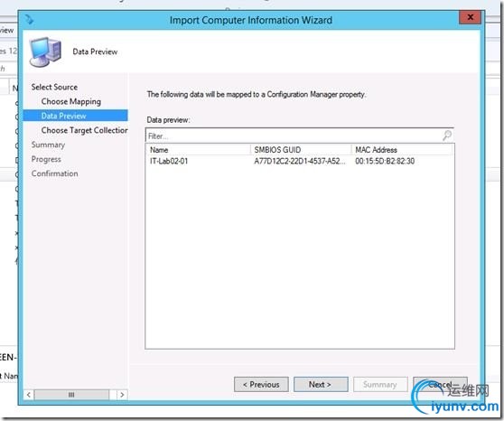The image size is (504, 421).
Task: Click the sidebar horizontal scrollbar thumb
Action: [71, 395]
